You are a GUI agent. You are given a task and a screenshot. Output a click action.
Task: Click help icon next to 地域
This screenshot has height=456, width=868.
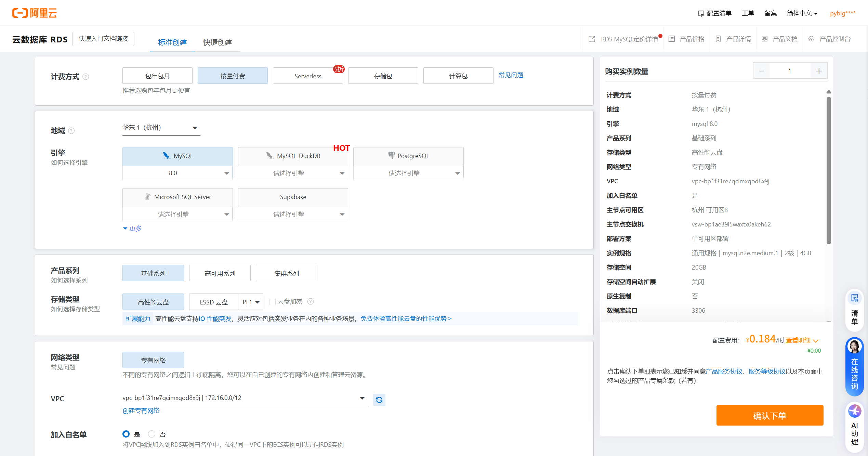[x=71, y=131]
